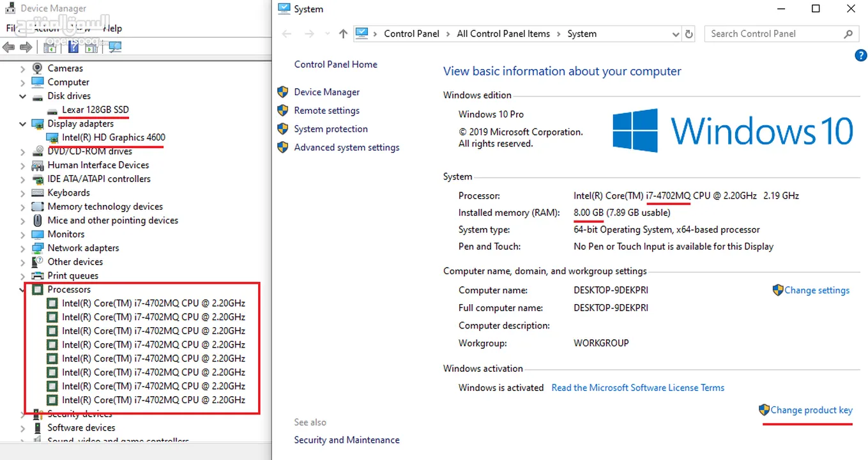Click the Up arrow in System window
The image size is (868, 460).
(x=343, y=34)
